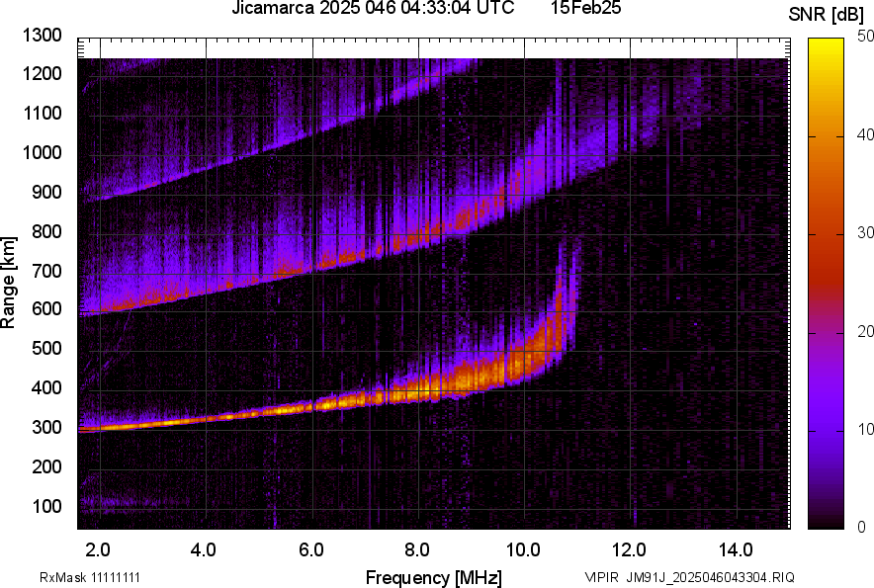Viewport: 874px width, 588px height.
Task: Click the "Range [km]" axis label
Action: click(8, 283)
